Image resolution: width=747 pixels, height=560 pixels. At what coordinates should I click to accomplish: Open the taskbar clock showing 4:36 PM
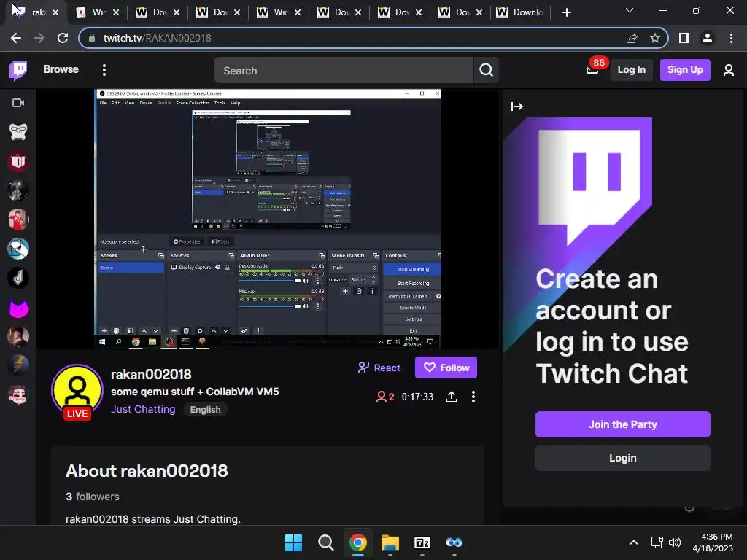[713, 542]
